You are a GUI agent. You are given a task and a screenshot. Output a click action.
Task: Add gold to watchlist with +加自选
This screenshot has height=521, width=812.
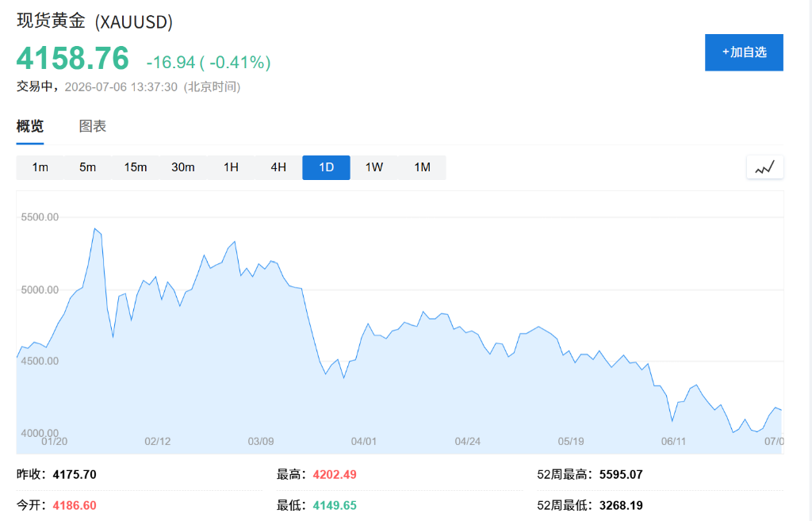[744, 52]
